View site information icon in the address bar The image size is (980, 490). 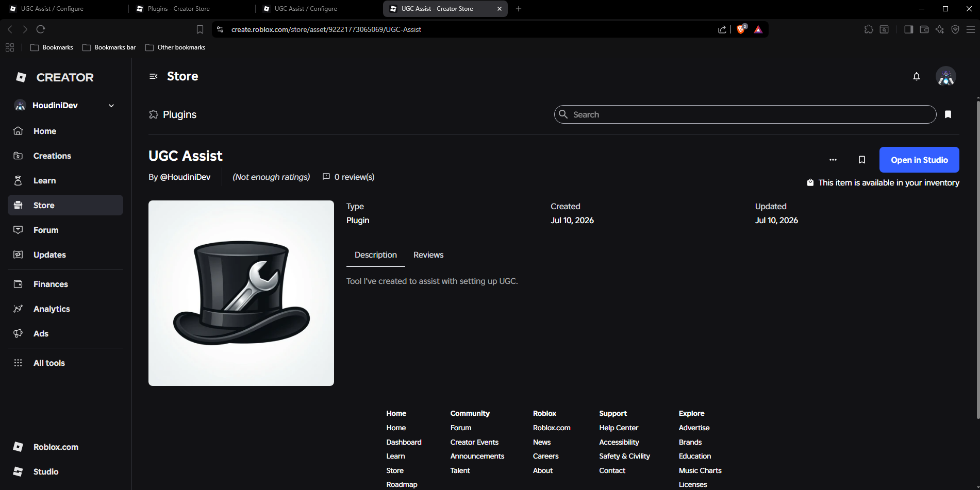pyautogui.click(x=220, y=29)
